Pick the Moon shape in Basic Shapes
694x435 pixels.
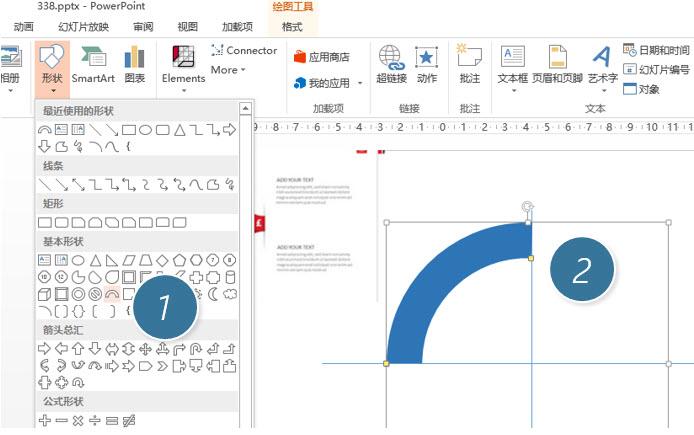[x=213, y=294]
